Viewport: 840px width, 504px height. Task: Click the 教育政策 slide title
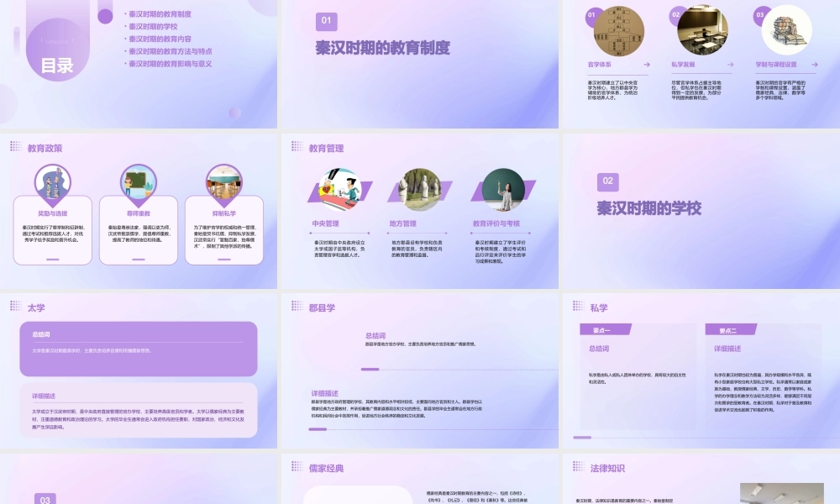[45, 149]
